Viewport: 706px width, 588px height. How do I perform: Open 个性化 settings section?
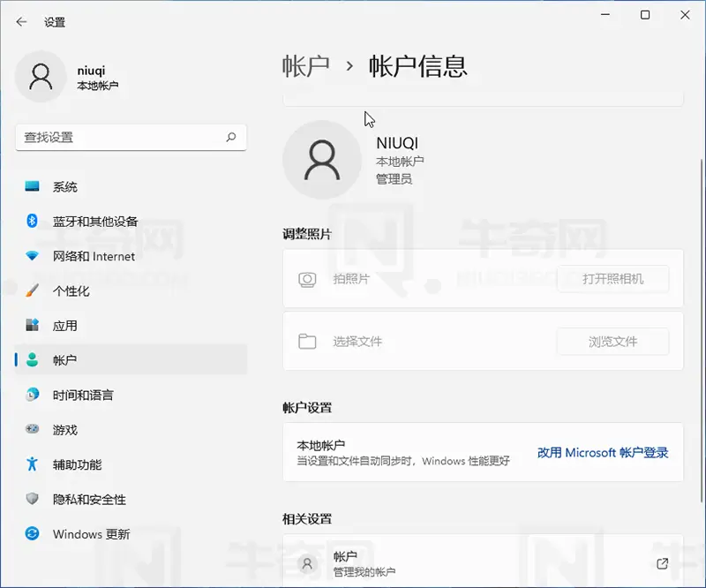click(131, 291)
